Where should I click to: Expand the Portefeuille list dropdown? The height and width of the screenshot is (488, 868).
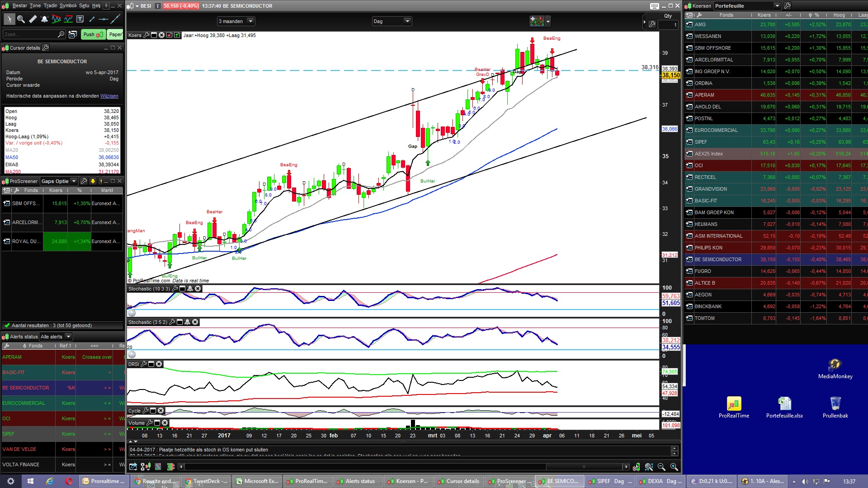point(777,6)
